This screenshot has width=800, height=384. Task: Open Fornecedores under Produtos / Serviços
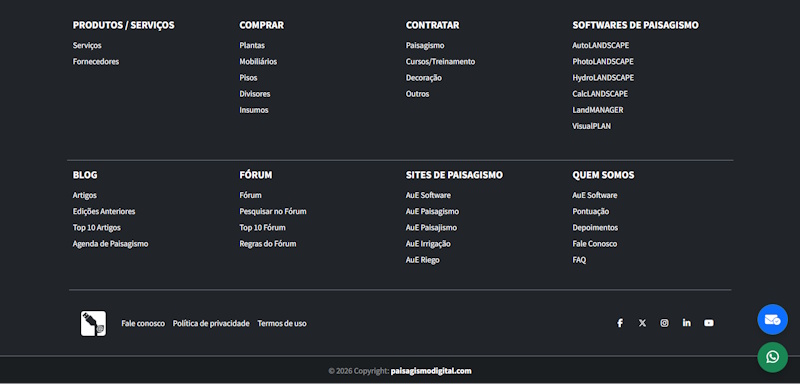pyautogui.click(x=96, y=62)
